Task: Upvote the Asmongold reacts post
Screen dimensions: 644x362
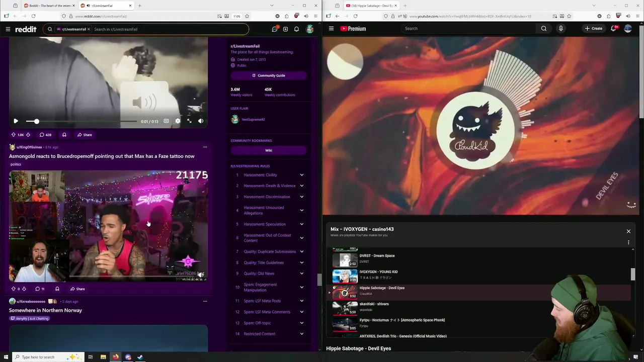Action: 13,289
